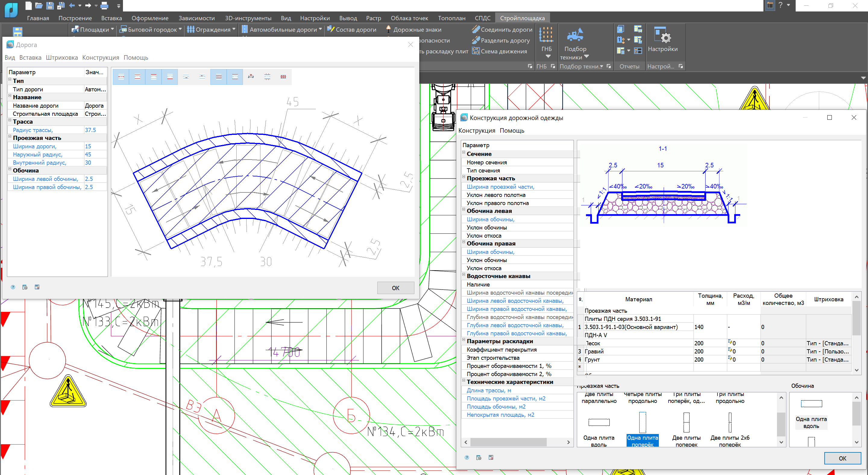Click the Print icon in top toolbar
This screenshot has width=868, height=475.
click(105, 5)
